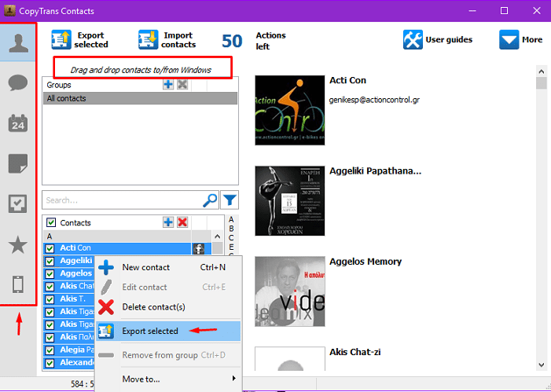Open the device phone section
The width and height of the screenshot is (551, 392).
tap(18, 284)
